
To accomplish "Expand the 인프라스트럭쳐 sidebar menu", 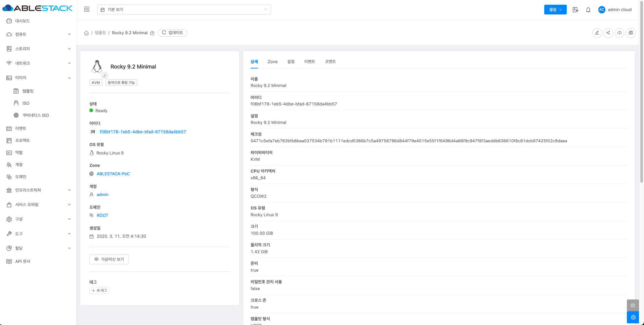I will pyautogui.click(x=38, y=190).
